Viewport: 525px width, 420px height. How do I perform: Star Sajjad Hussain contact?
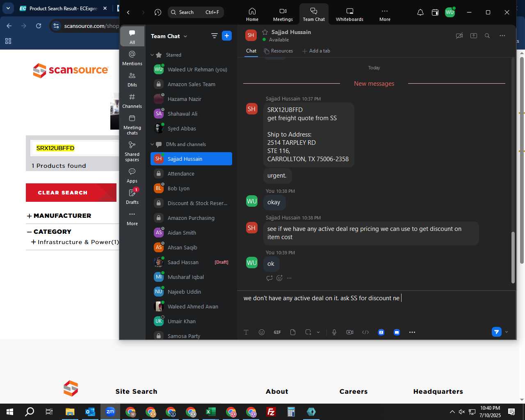(x=265, y=32)
